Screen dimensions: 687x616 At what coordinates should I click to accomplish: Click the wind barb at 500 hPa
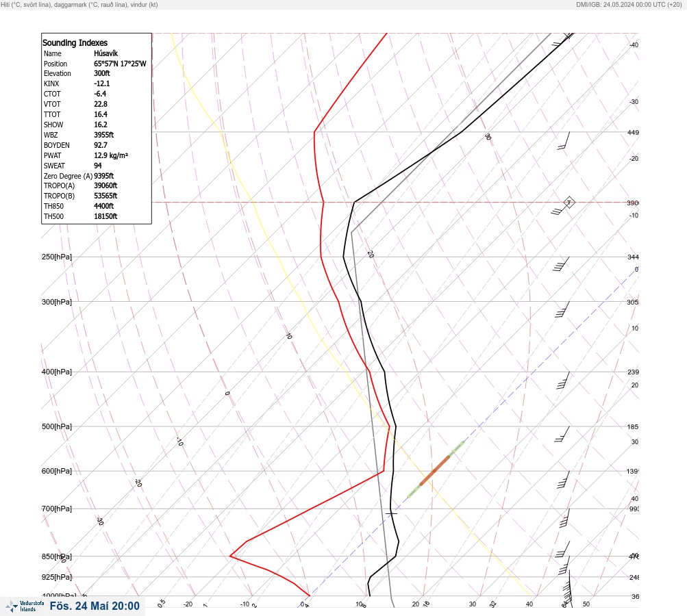point(562,434)
